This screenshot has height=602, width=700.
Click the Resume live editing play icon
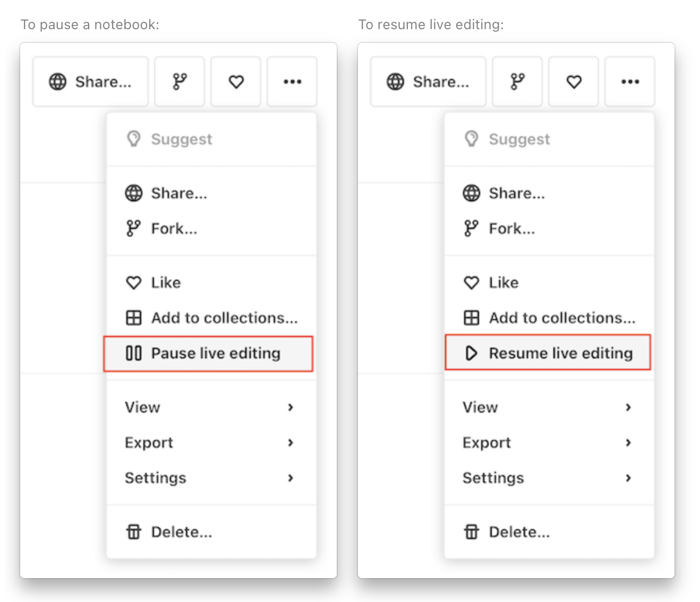[471, 352]
